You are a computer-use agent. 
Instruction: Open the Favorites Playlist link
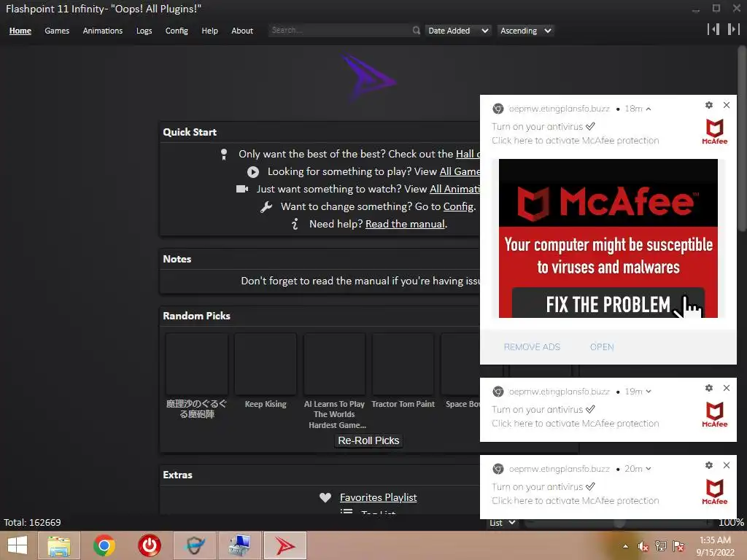(379, 497)
